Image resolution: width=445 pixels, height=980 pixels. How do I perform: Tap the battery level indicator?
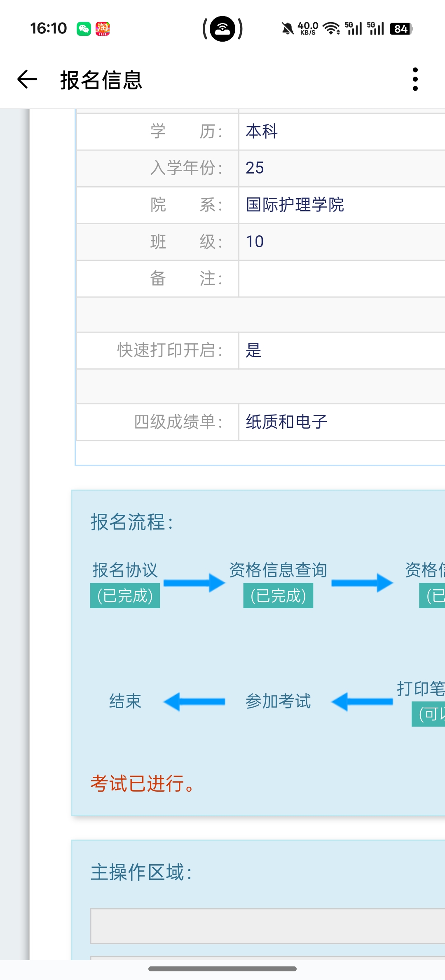[x=400, y=29]
